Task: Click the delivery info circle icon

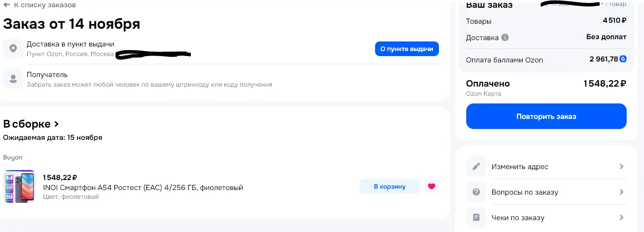Action: coord(505,37)
